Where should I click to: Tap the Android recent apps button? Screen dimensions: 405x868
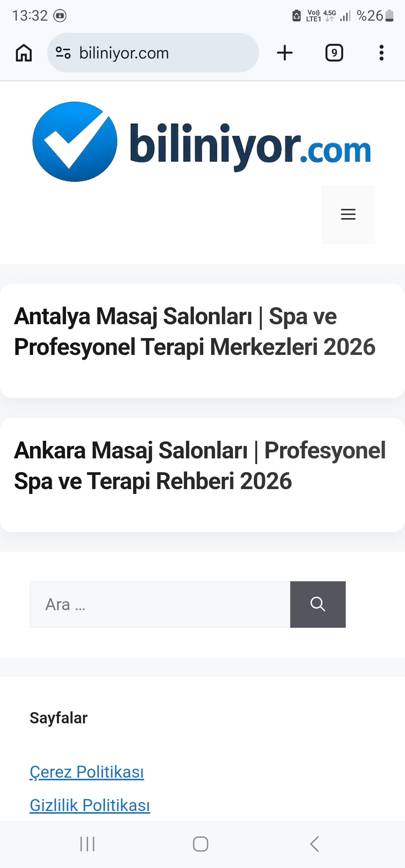[87, 844]
